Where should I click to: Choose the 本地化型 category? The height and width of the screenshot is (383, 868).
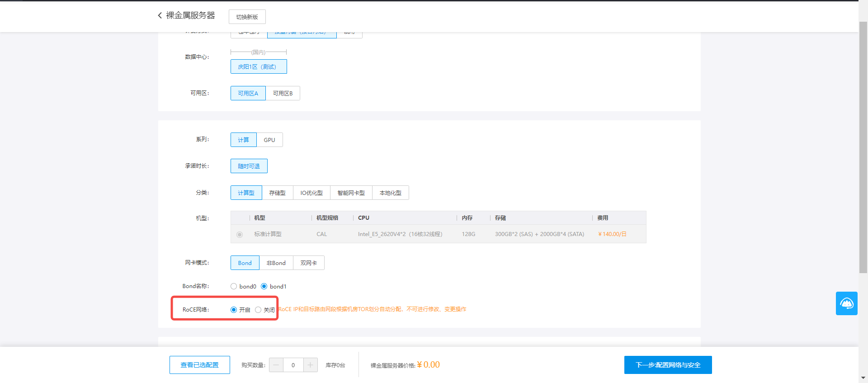391,193
